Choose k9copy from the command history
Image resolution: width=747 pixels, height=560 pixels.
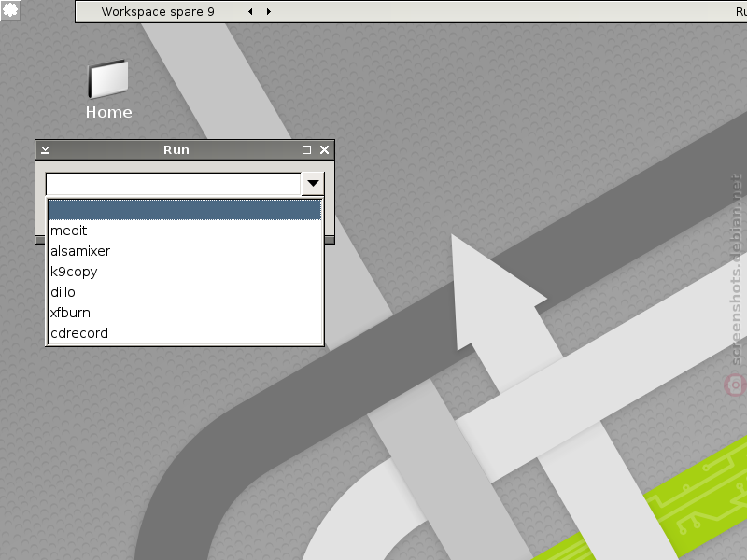(185, 272)
